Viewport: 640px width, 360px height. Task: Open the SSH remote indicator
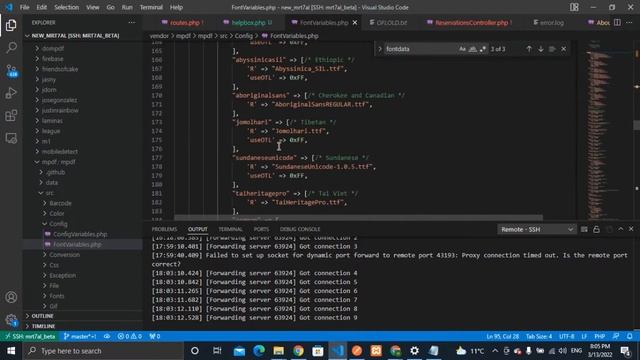tap(30, 336)
